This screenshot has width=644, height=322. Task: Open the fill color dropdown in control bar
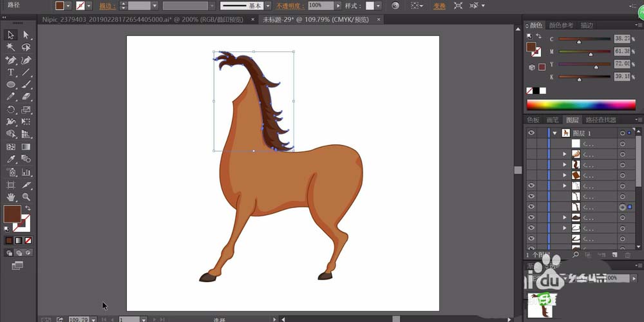[x=70, y=5]
